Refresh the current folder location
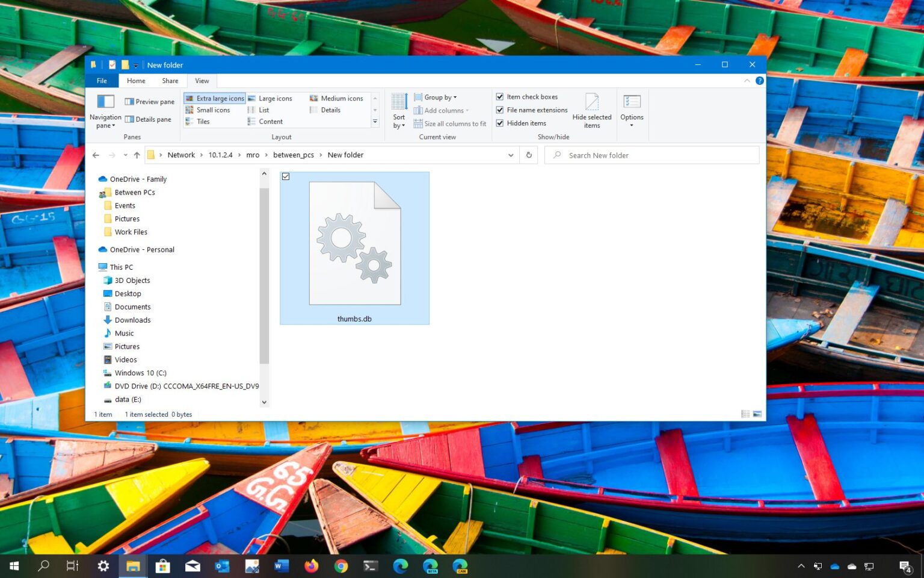 (529, 155)
